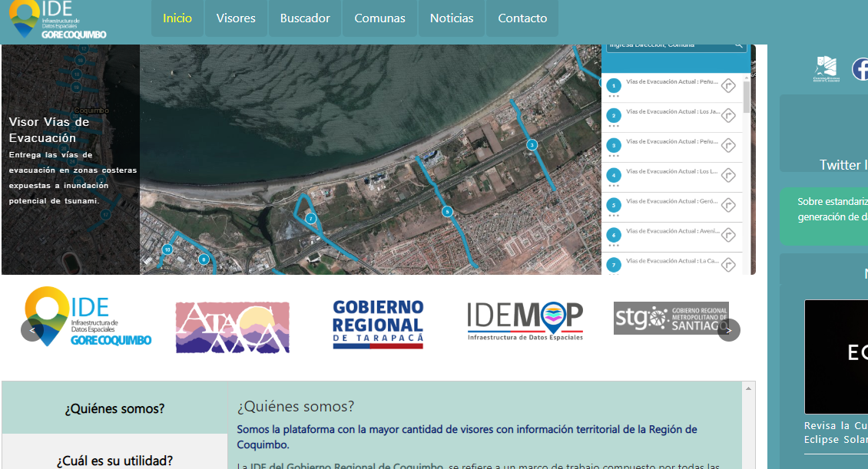Open the Inicio menu item

pos(177,18)
